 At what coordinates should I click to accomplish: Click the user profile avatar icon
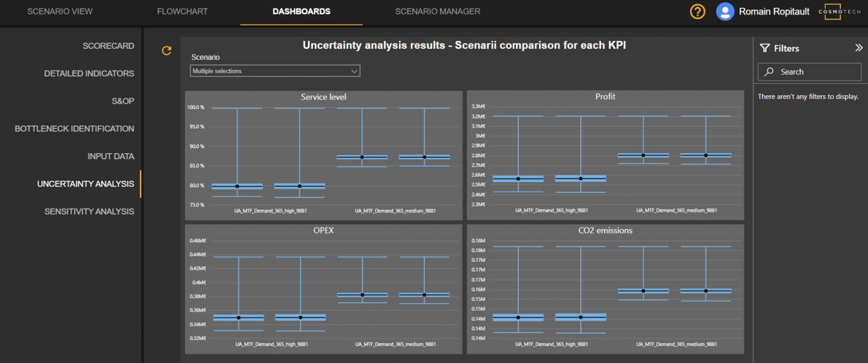pyautogui.click(x=725, y=11)
